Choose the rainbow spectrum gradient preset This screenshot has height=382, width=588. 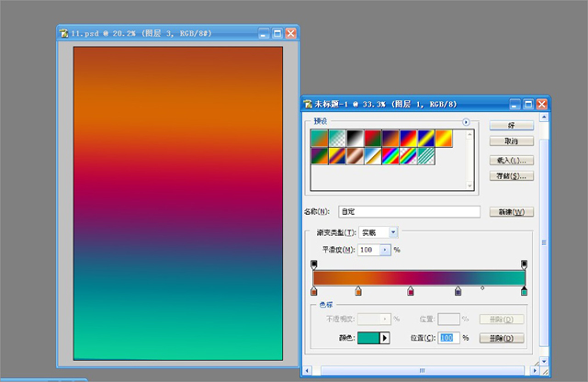(390, 156)
